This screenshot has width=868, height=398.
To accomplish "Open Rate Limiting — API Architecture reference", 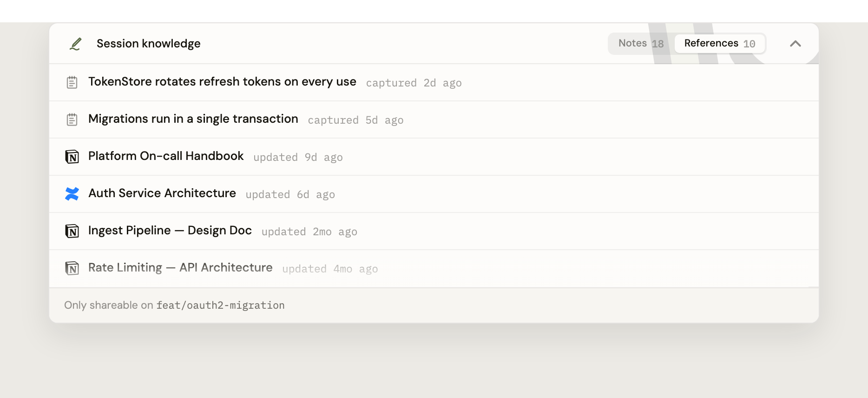I will pos(180,268).
